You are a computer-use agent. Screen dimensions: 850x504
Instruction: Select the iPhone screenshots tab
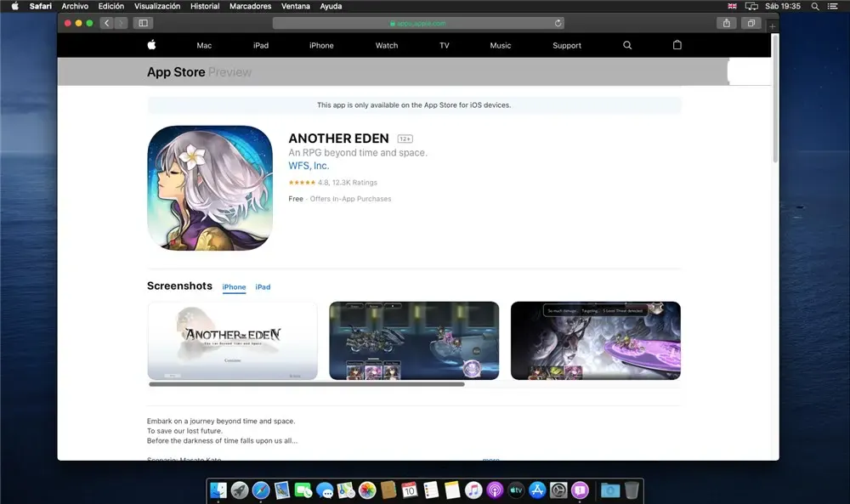point(234,287)
